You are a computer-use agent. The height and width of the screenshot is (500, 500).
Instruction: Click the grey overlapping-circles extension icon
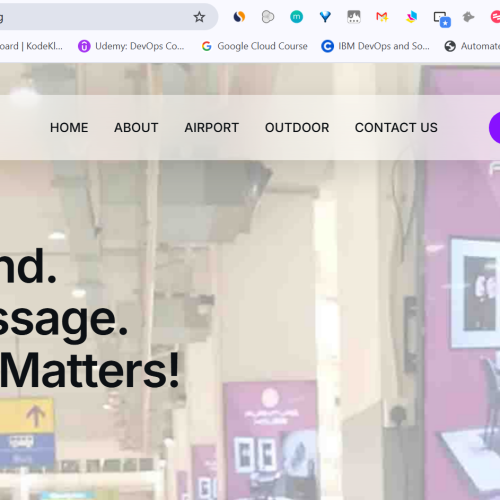click(268, 17)
